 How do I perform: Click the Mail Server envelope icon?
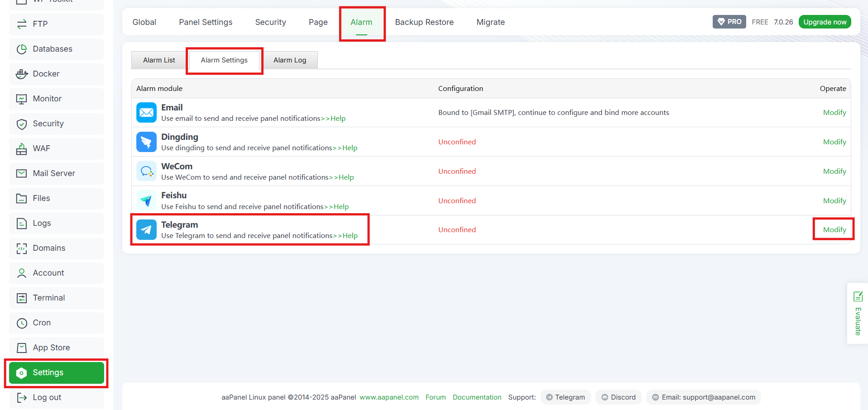pos(21,173)
